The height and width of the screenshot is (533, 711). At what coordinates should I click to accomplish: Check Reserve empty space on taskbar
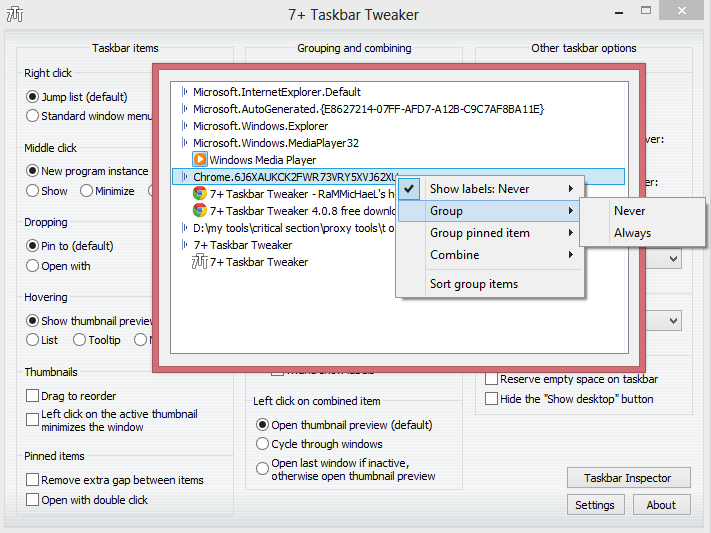point(491,379)
